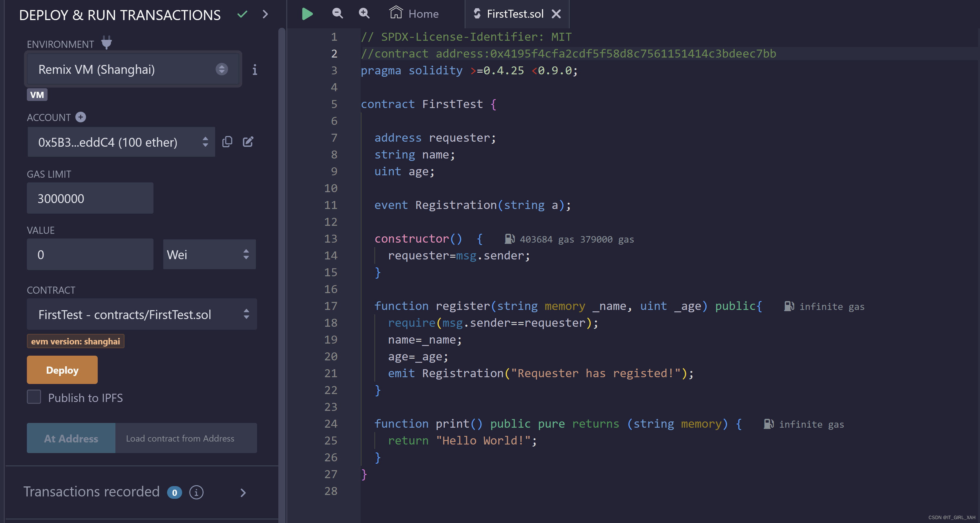980x523 pixels.
Task: Add a new account with plus icon
Action: pos(80,117)
